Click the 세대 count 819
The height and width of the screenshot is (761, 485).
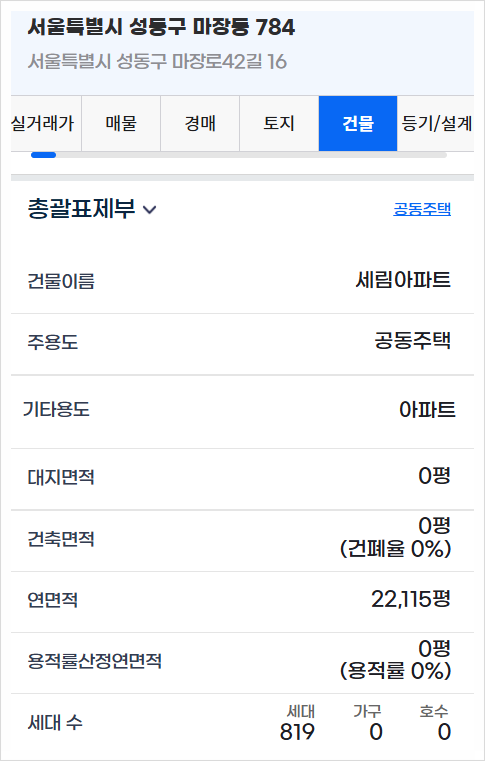(x=297, y=732)
